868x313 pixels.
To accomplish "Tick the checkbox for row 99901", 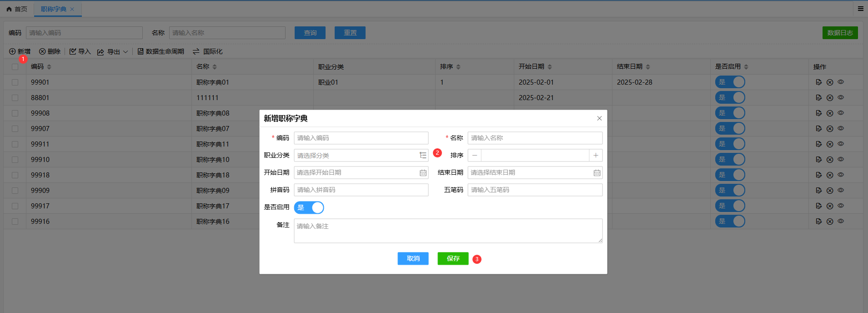I will click(15, 82).
